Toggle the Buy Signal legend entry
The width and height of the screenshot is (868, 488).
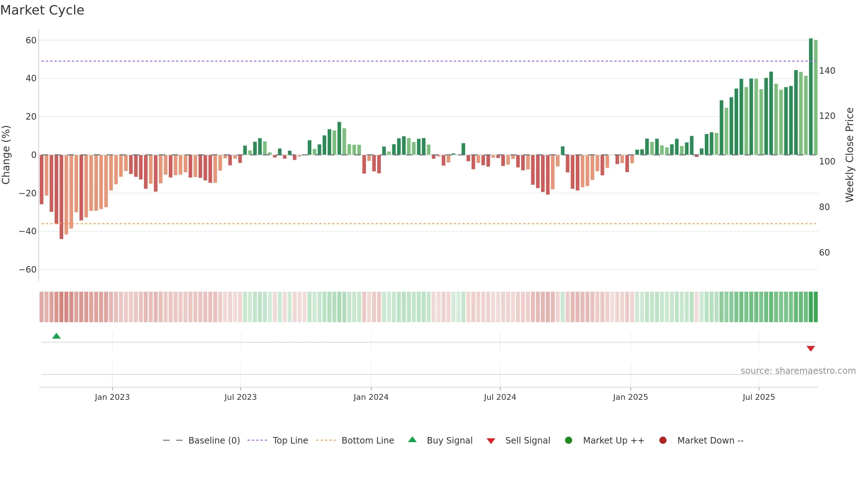point(441,441)
